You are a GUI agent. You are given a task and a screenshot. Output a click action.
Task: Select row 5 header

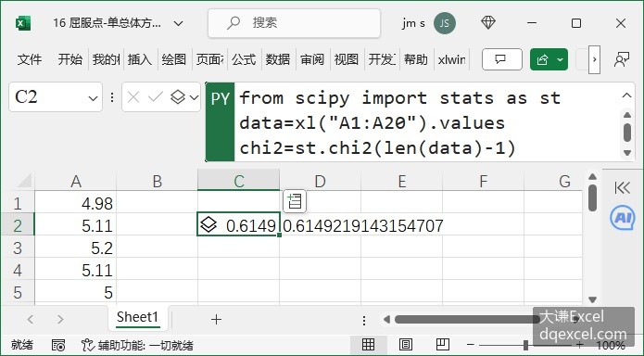coord(18,292)
